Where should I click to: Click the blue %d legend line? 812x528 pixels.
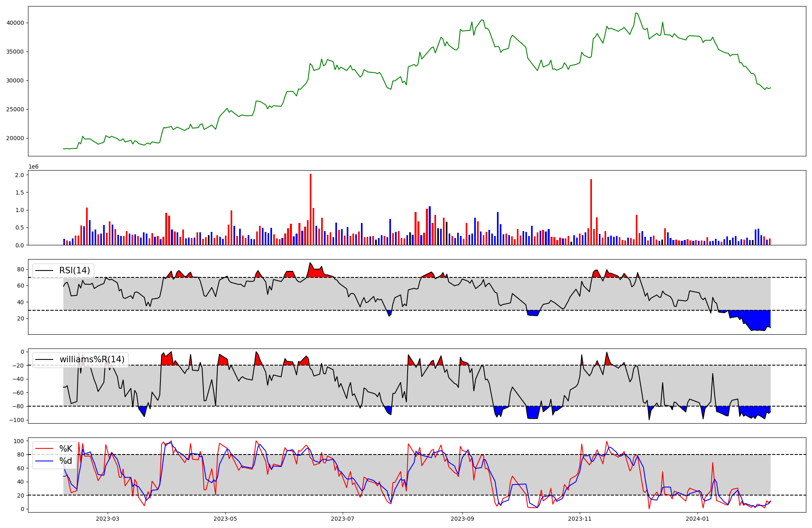pos(45,461)
